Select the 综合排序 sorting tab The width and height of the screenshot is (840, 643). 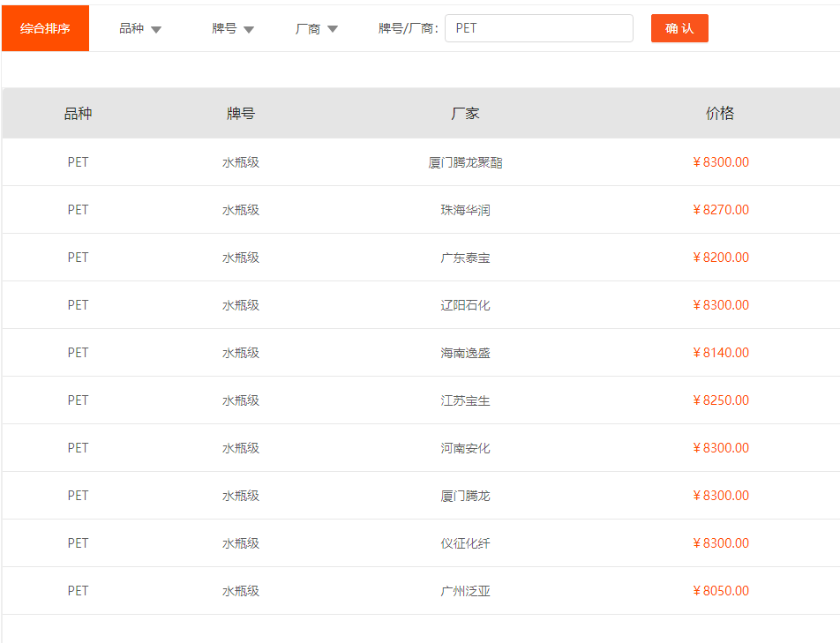tap(45, 28)
